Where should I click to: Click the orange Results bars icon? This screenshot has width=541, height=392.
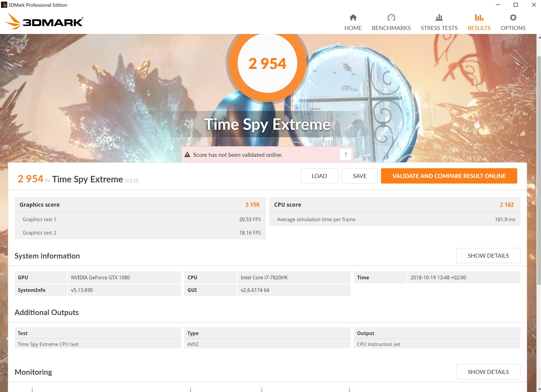[479, 18]
